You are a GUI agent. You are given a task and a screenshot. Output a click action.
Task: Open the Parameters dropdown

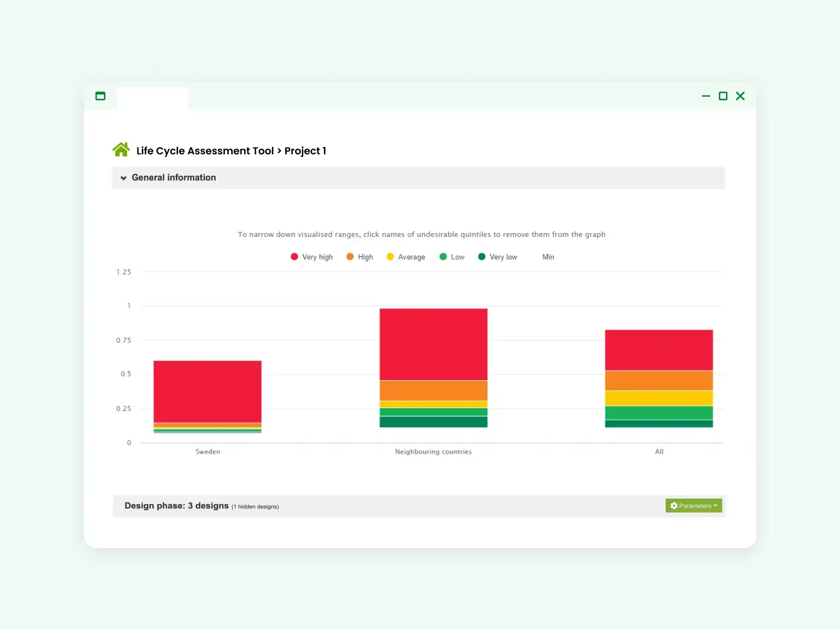tap(693, 506)
